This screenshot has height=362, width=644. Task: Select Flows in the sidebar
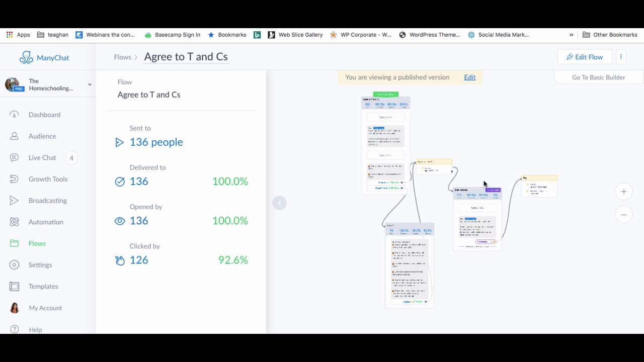click(x=37, y=243)
